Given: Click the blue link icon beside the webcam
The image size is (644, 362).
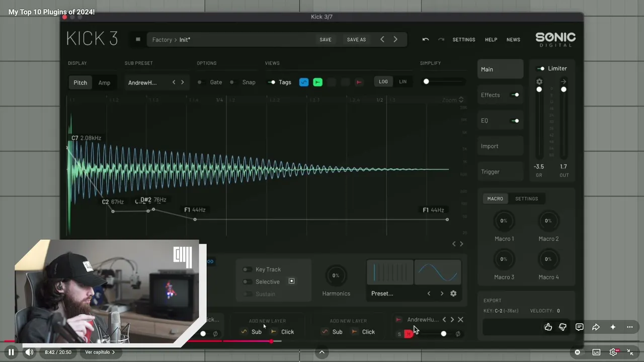Looking at the screenshot, I should click(x=210, y=261).
